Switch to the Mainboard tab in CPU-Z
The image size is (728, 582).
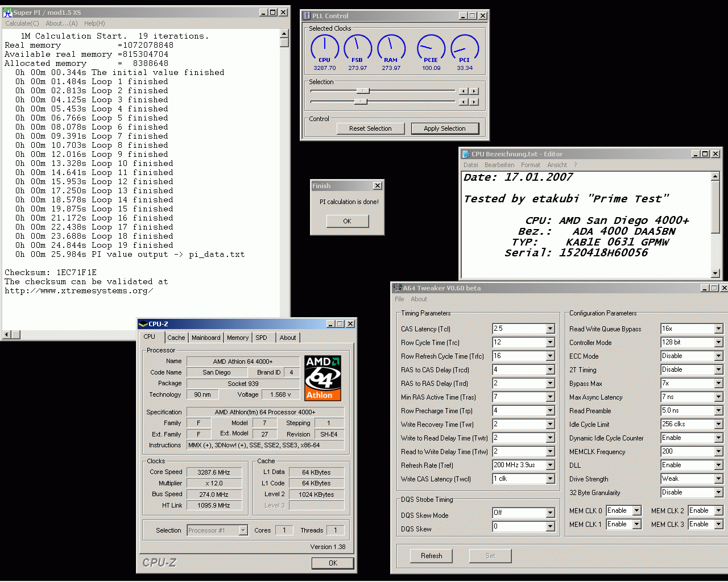pos(206,338)
